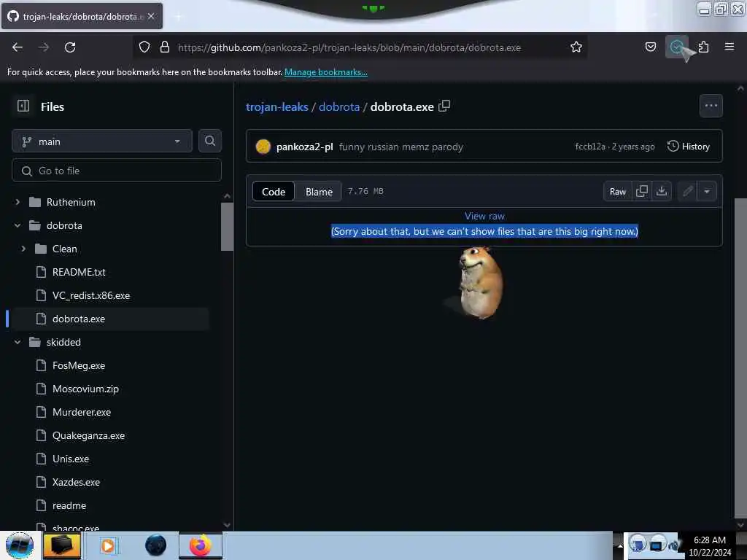Open Xazdes.exe in the file tree
Image resolution: width=747 pixels, height=560 pixels.
pos(76,482)
